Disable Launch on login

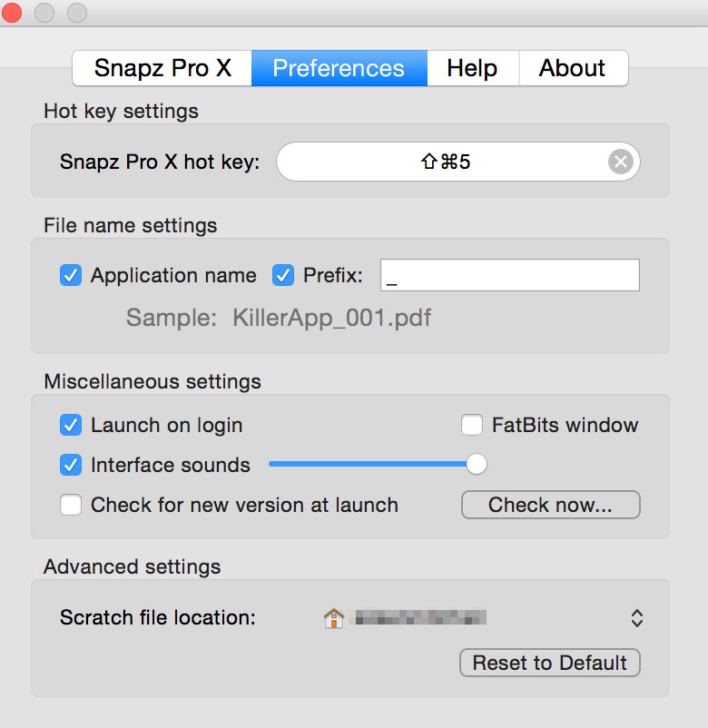point(71,425)
